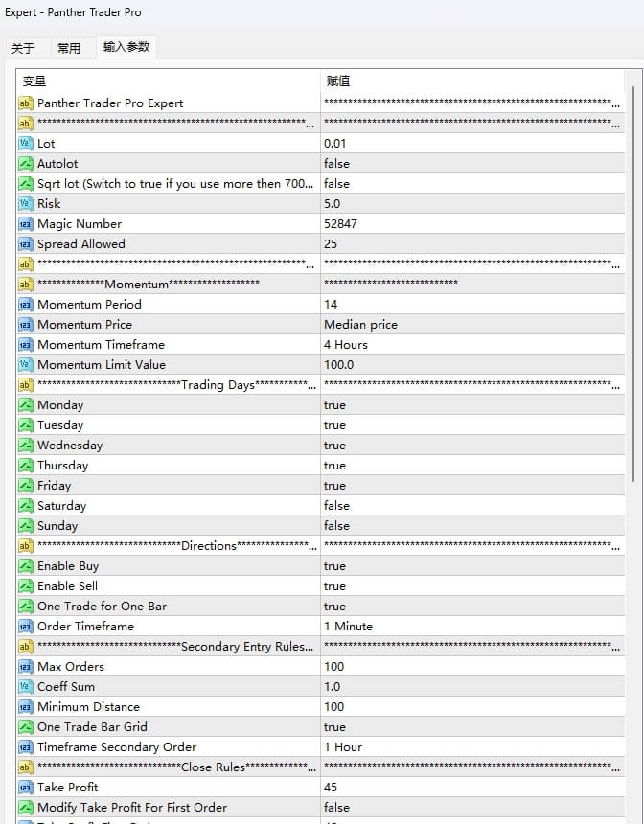Click the string icon beside Panther Trader Pro Expert
This screenshot has height=824, width=644.
pyautogui.click(x=25, y=103)
